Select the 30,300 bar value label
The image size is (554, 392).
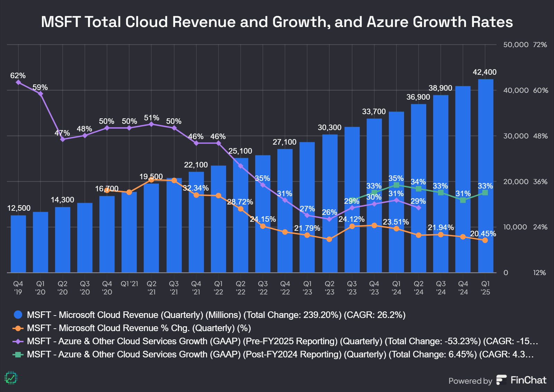[330, 127]
